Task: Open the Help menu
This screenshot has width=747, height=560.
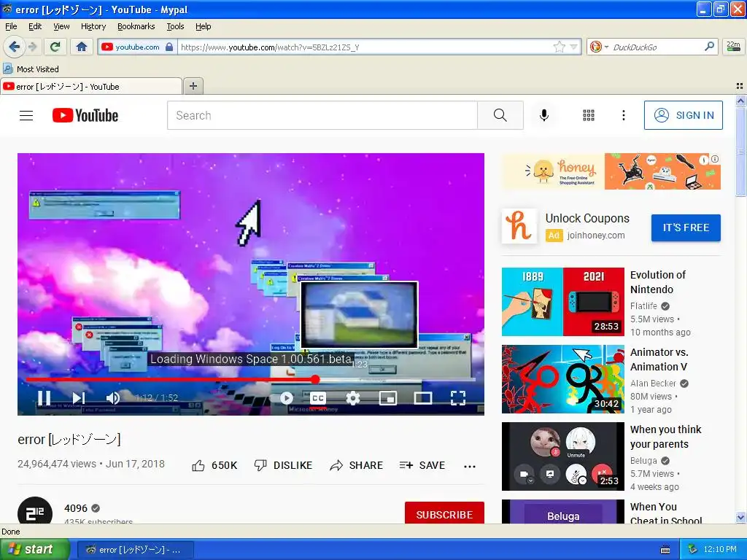Action: point(203,26)
